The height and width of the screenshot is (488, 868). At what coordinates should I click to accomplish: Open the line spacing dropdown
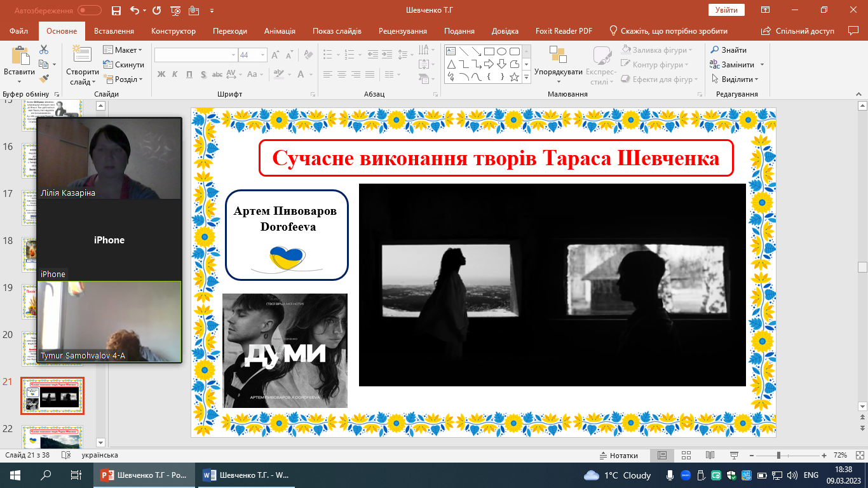point(406,55)
